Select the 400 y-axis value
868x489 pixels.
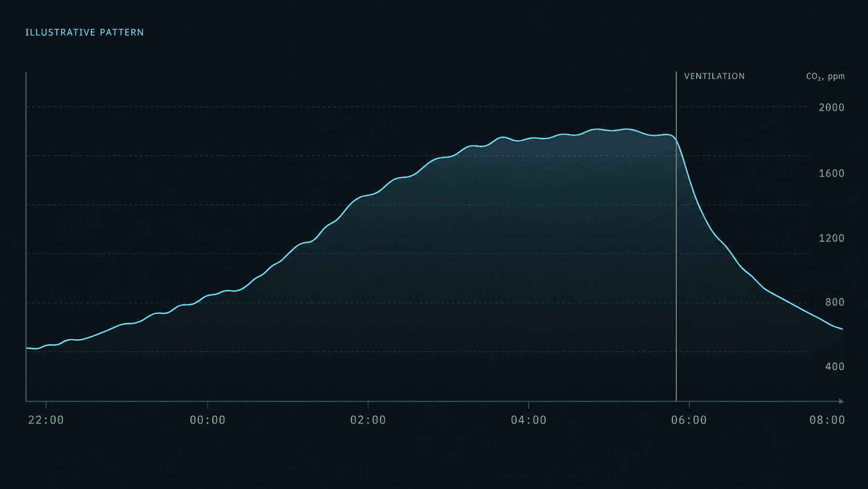click(835, 367)
